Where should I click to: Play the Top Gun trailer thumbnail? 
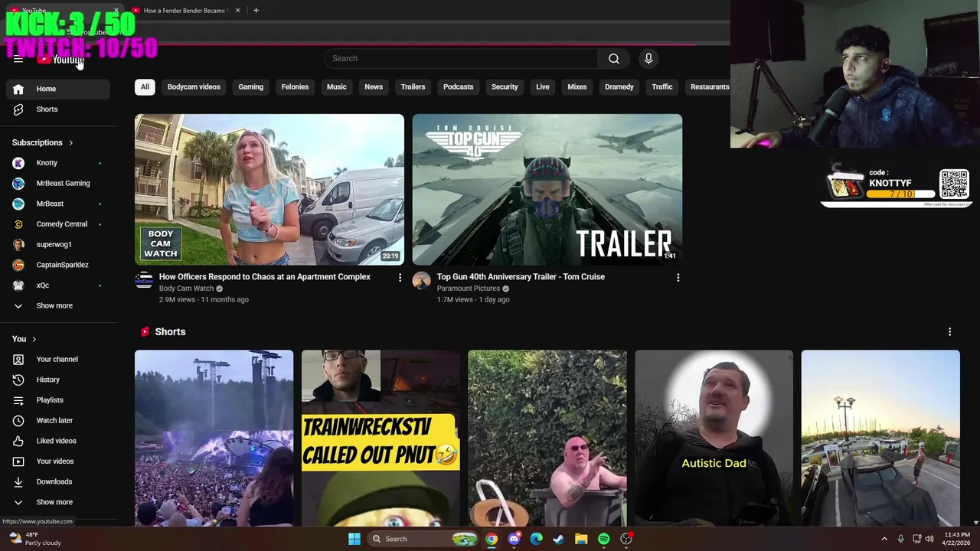pyautogui.click(x=547, y=190)
